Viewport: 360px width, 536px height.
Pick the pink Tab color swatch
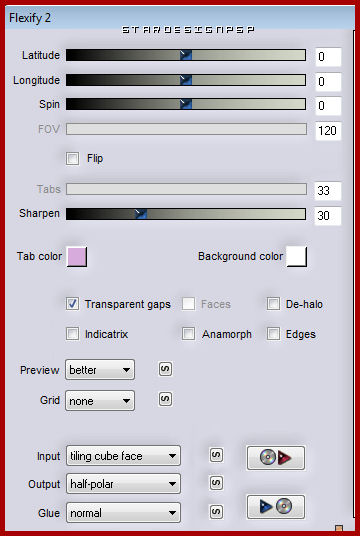pyautogui.click(x=77, y=257)
